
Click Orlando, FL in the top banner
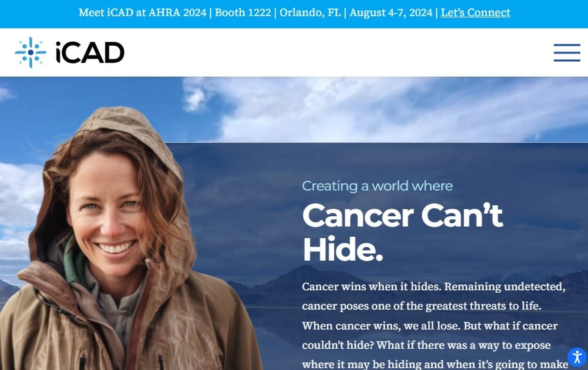click(x=310, y=12)
